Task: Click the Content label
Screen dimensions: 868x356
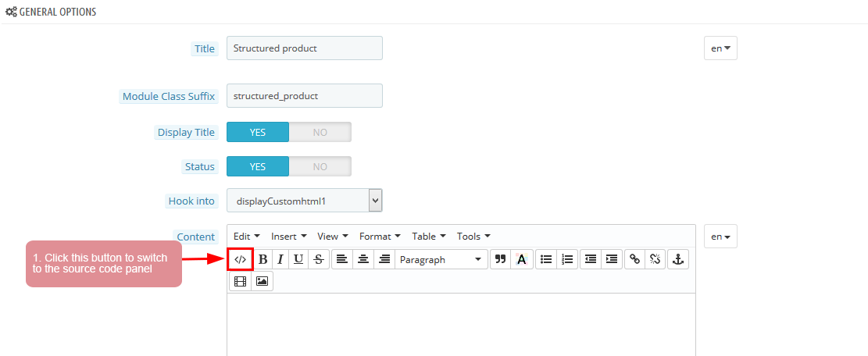Action: tap(195, 237)
